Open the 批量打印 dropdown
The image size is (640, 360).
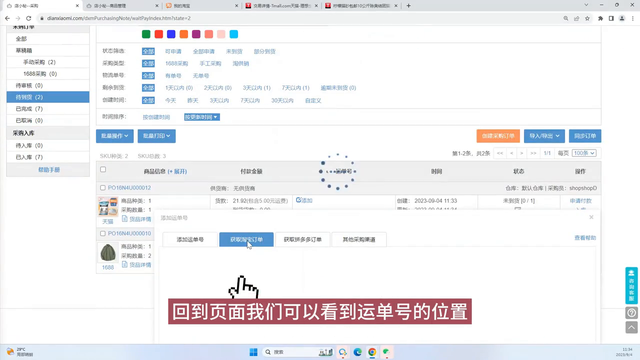[157, 136]
